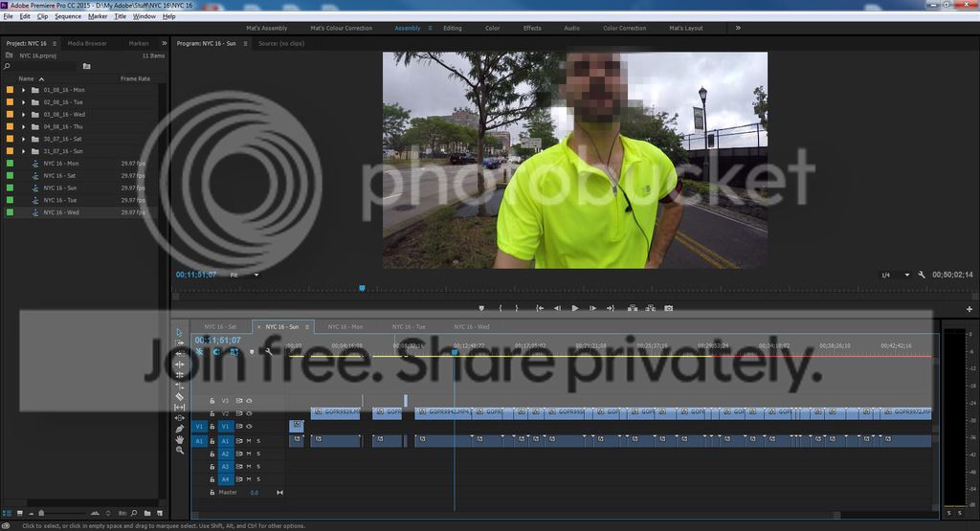Open Program monitor wrench settings
This screenshot has height=531, width=980.
click(921, 276)
